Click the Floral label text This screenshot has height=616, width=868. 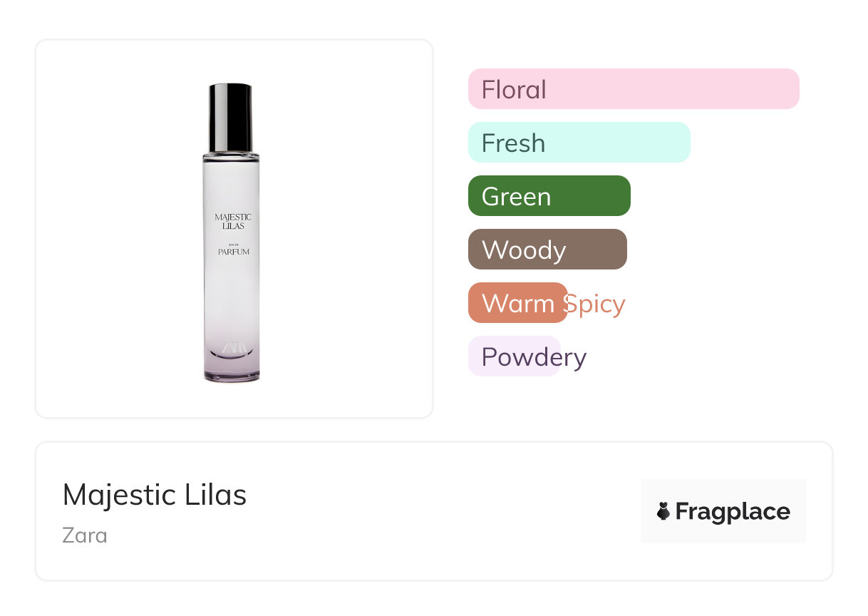(x=514, y=90)
